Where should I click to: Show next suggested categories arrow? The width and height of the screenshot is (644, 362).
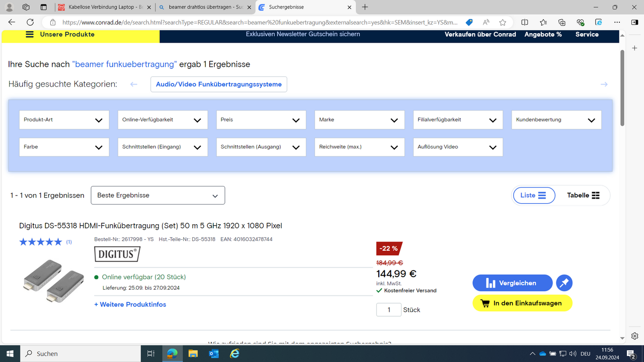pos(604,84)
